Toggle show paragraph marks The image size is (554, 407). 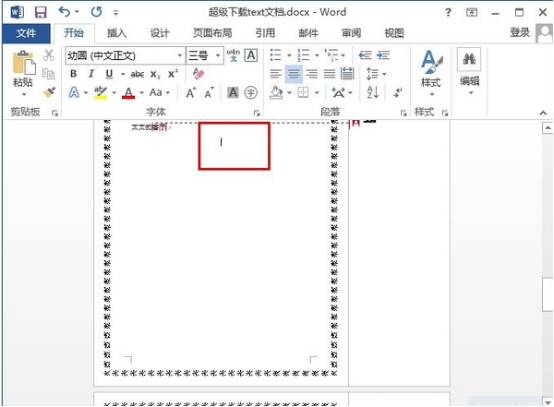[x=397, y=93]
